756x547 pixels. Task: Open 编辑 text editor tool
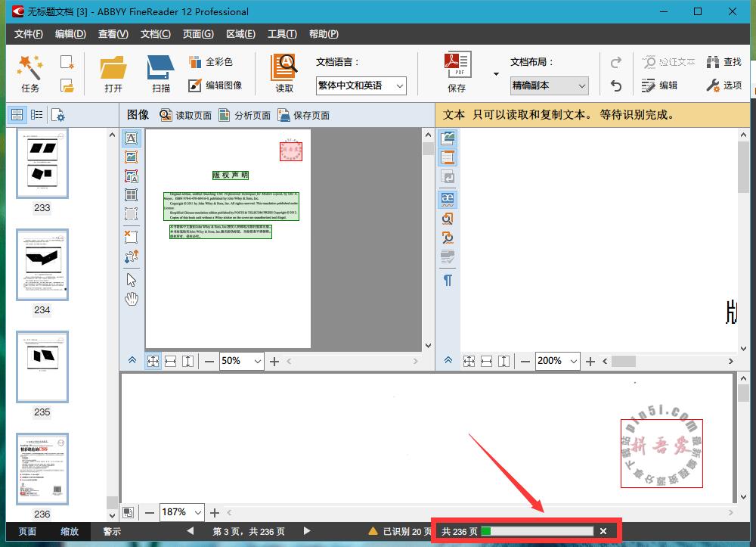(x=659, y=85)
